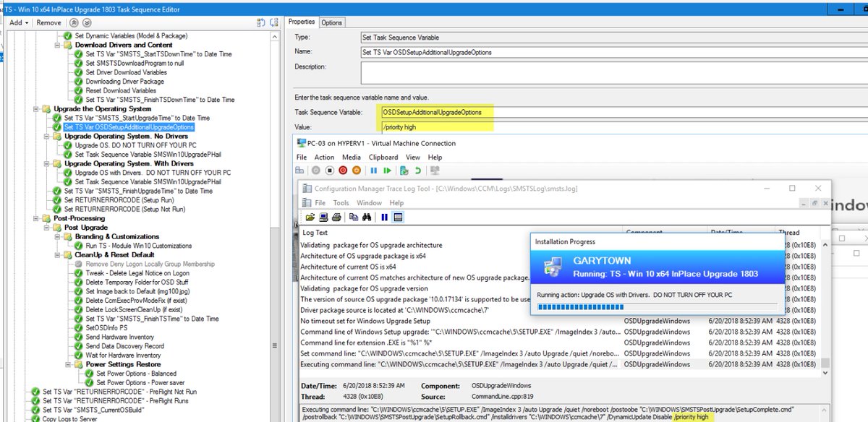Image resolution: width=868 pixels, height=422 pixels.
Task: Collapse the Post Upgrade group
Action: coord(47,228)
